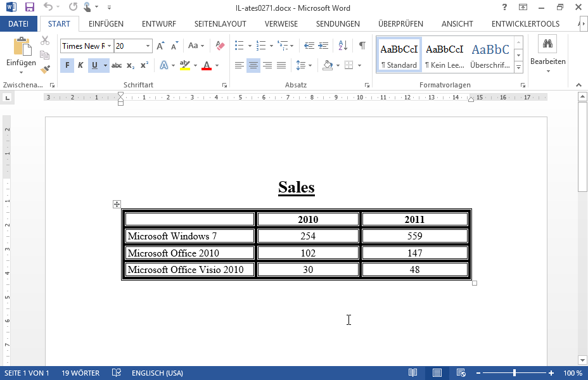Viewport: 588px width, 380px height.
Task: Undo the last action
Action: point(48,7)
